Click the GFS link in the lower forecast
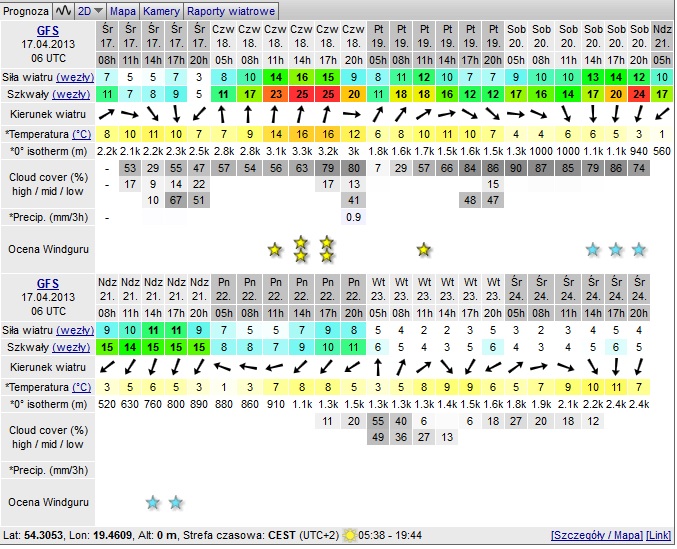 (x=47, y=284)
